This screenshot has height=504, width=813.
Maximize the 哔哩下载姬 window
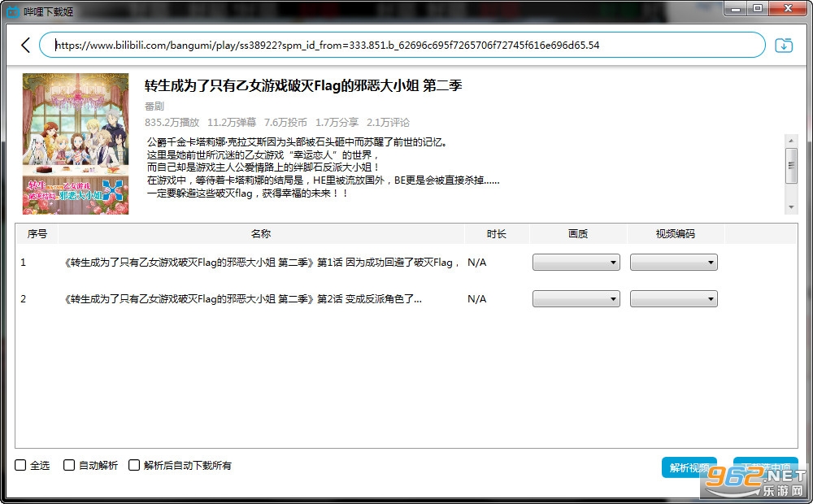coord(758,9)
